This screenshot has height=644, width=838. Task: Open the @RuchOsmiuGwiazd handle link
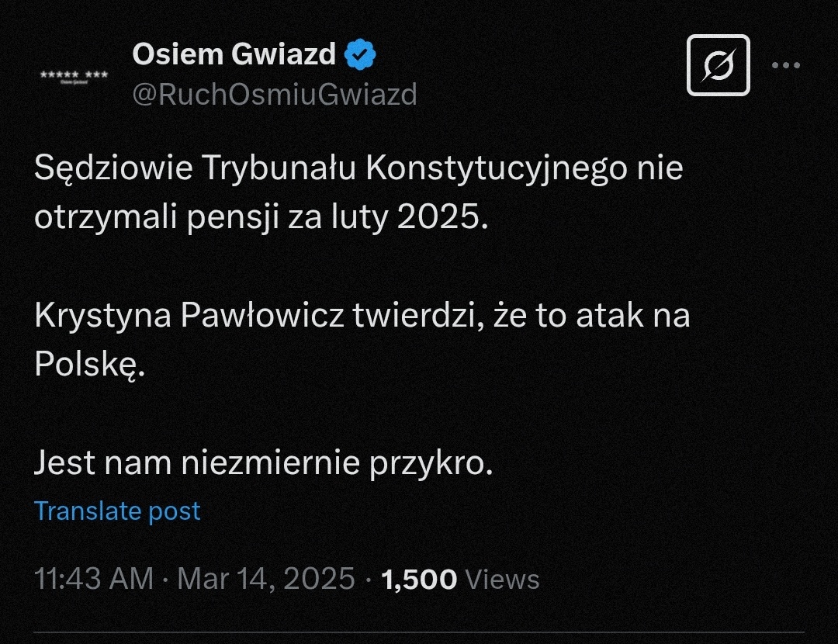275,95
